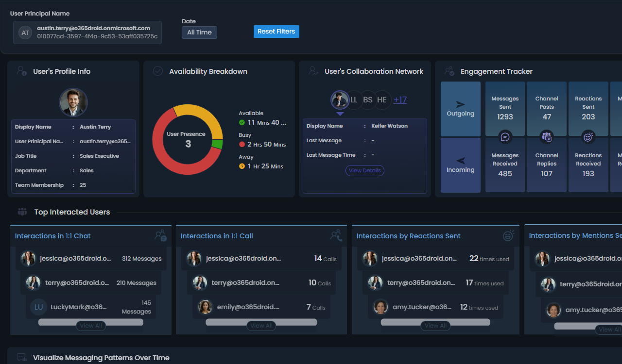The height and width of the screenshot is (364, 622).
Task: Click the emoji icon on Interactions by Reactions Sent
Action: [x=508, y=235]
